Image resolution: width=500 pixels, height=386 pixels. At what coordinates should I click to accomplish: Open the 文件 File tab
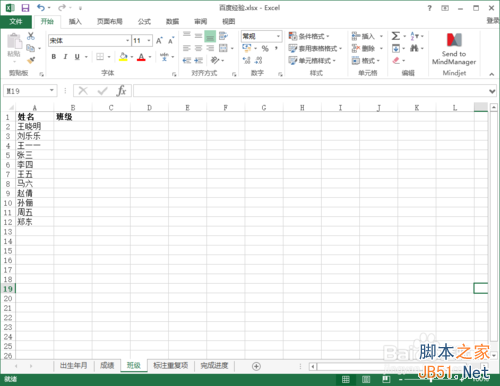tap(16, 22)
